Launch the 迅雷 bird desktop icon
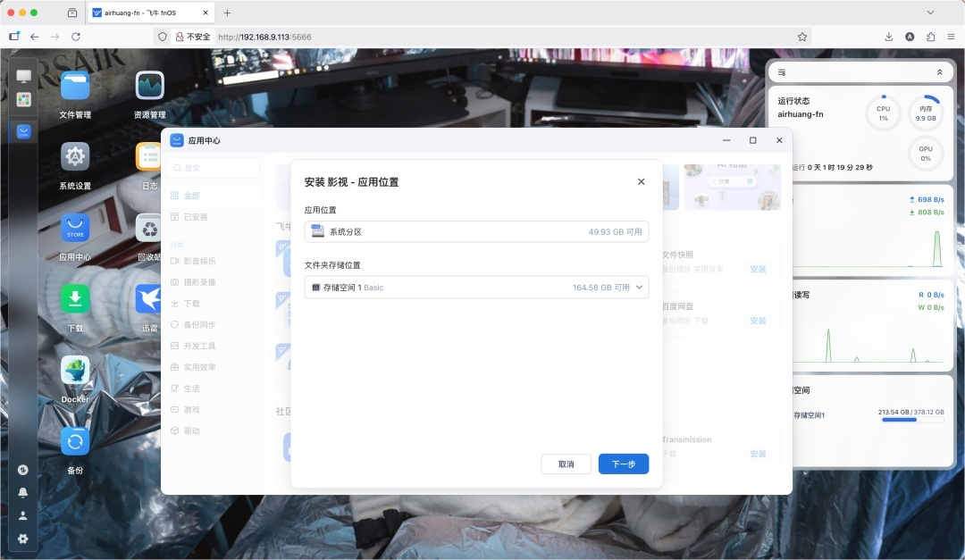Screen dimensions: 965x560 148,299
